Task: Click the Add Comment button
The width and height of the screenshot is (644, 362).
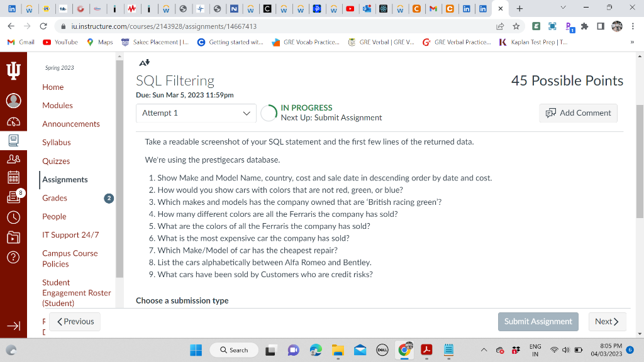Action: click(x=577, y=113)
